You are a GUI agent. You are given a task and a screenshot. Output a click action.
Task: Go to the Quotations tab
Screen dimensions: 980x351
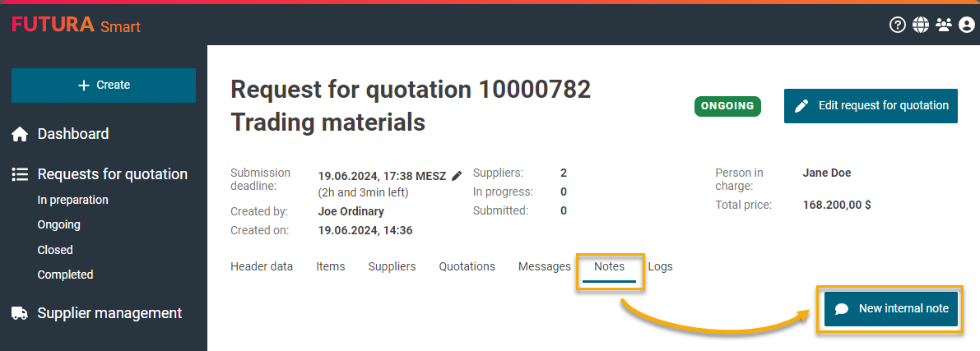467,266
